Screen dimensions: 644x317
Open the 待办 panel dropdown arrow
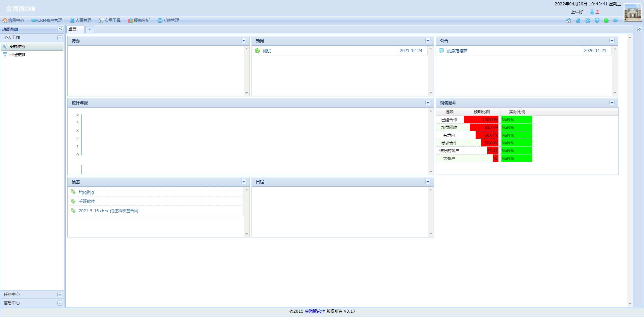pyautogui.click(x=244, y=41)
